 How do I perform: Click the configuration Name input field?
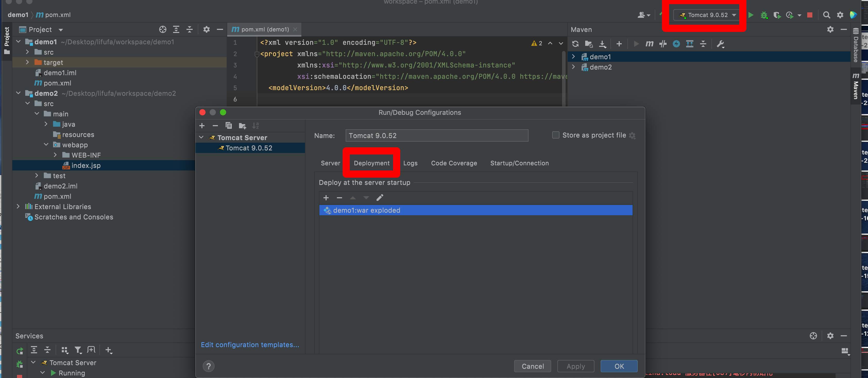coord(437,135)
